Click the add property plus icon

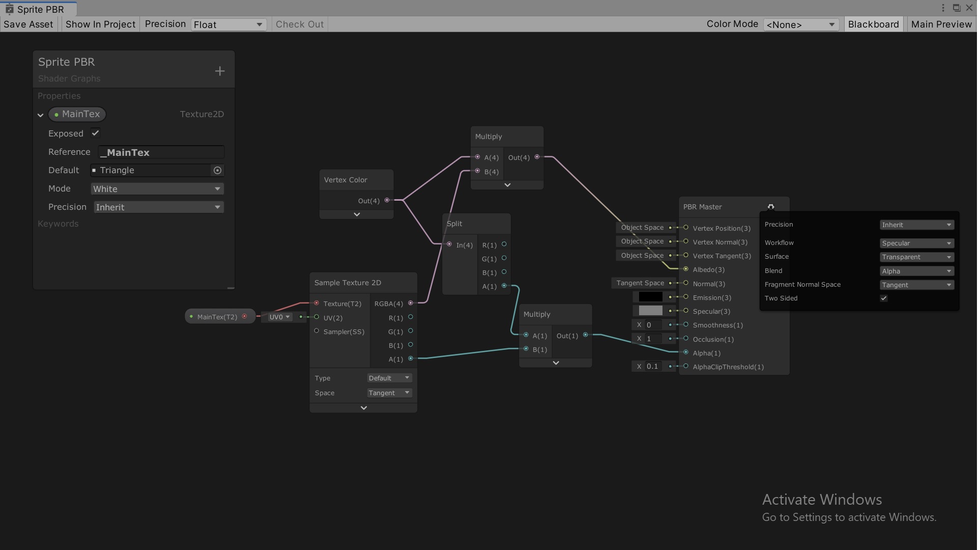(x=220, y=71)
